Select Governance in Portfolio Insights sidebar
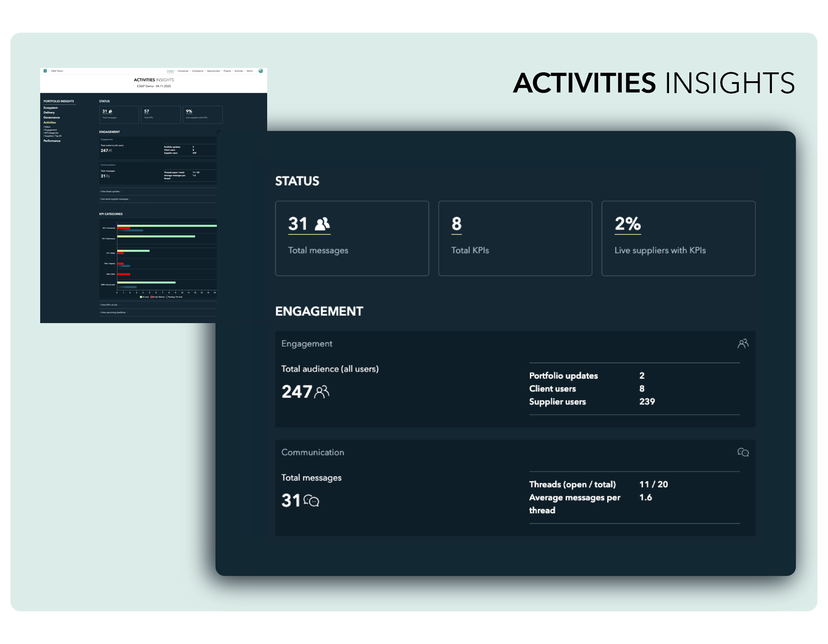The image size is (828, 644). coord(52,117)
